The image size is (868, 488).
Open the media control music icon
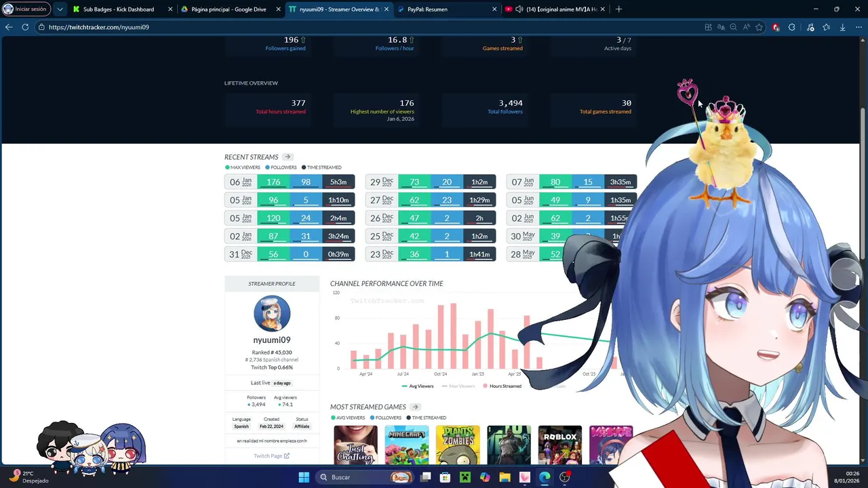pyautogui.click(x=810, y=27)
